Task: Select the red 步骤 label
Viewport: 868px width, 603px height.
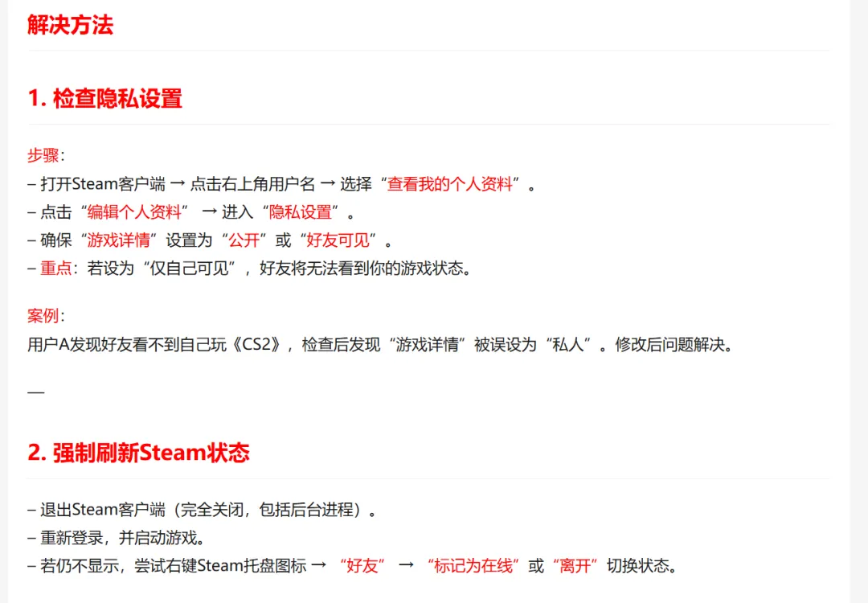Action: 43,155
